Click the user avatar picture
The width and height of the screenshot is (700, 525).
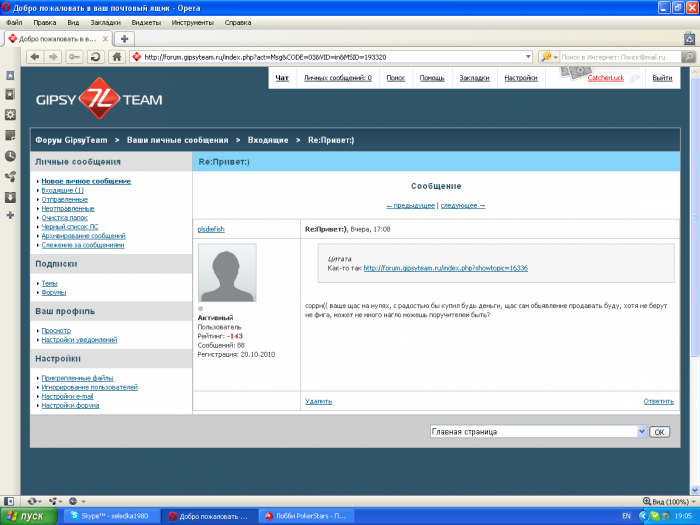(227, 273)
